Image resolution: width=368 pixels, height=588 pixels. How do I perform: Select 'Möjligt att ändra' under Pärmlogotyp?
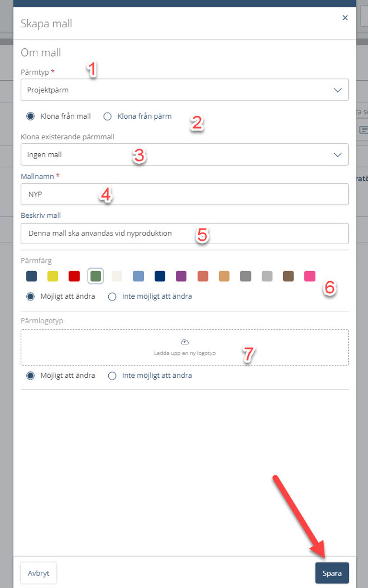coord(31,375)
